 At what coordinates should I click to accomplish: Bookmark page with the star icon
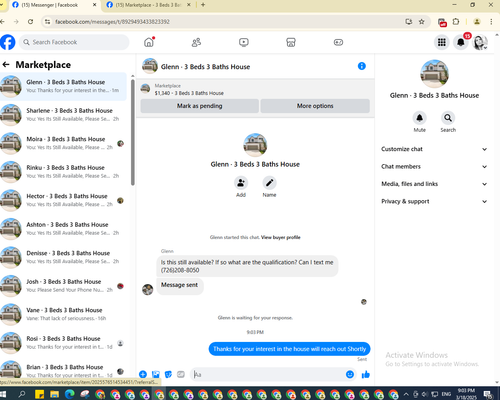422,22
